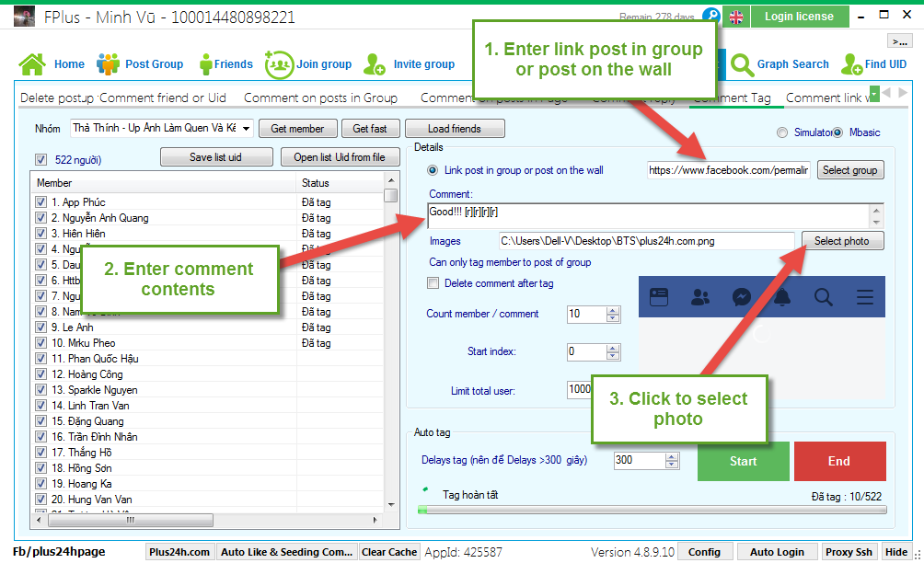This screenshot has width=924, height=563.
Task: Toggle the select-all 522 người checkbox
Action: point(40,159)
